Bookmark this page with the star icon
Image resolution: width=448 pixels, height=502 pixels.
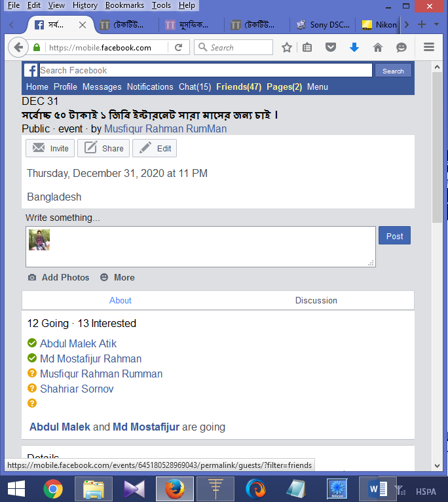pos(287,48)
